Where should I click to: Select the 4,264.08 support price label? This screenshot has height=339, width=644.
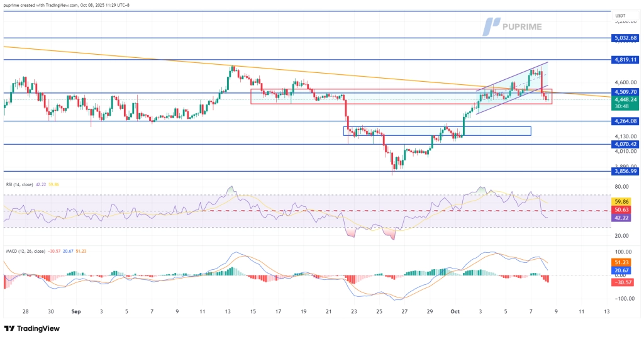pyautogui.click(x=627, y=121)
